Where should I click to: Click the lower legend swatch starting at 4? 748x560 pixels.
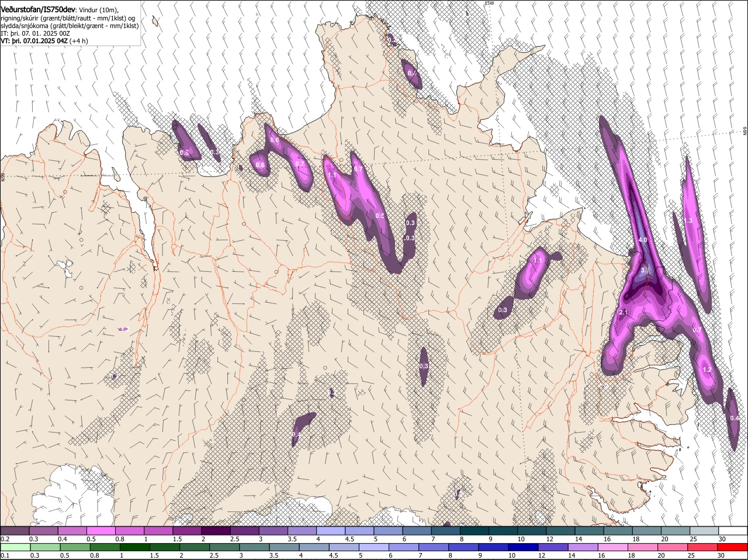pos(314,548)
